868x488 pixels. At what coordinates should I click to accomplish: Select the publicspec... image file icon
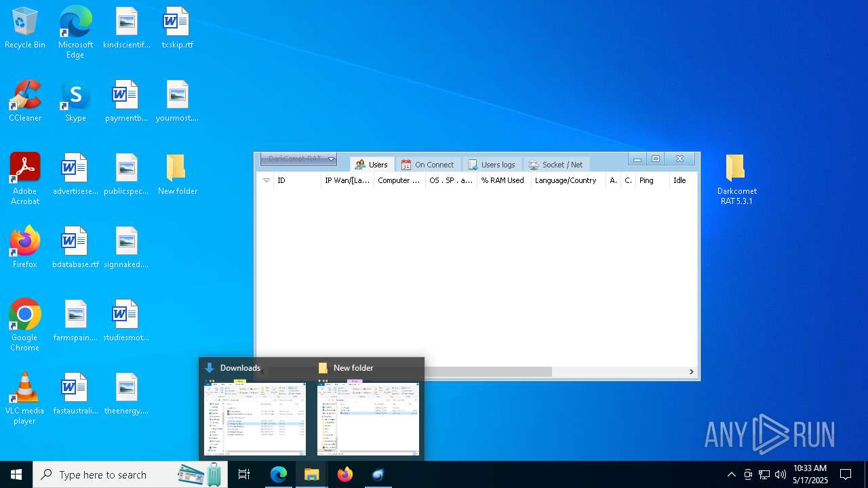126,175
